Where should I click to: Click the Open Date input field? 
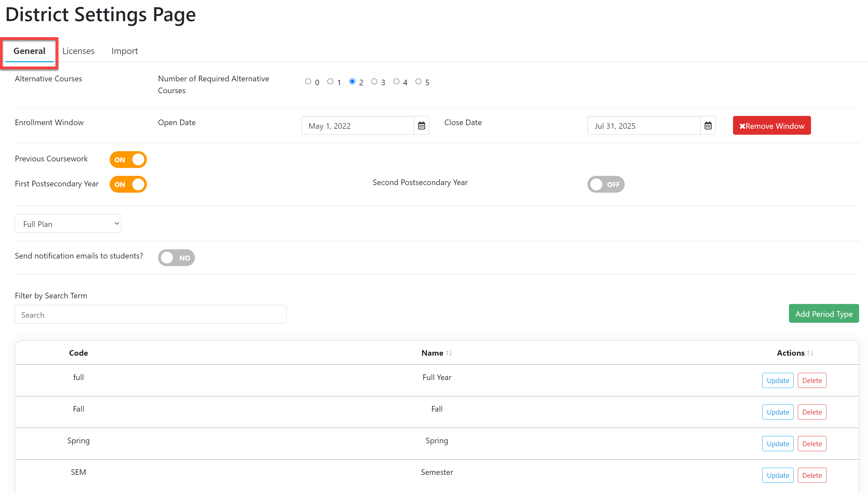coord(358,125)
